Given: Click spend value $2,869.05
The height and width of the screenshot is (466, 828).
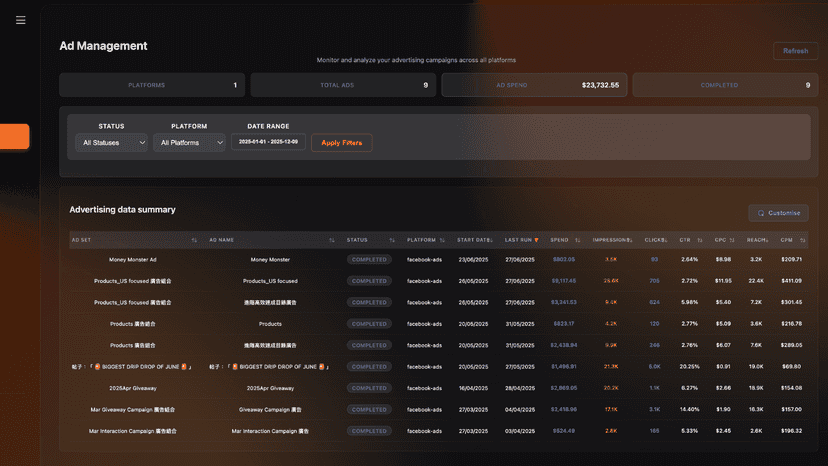Looking at the screenshot, I should (x=563, y=388).
